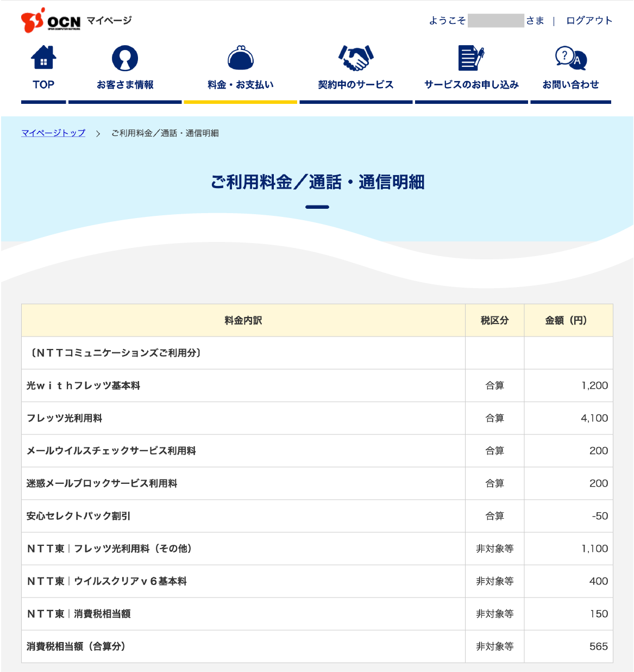Click the サービスのお申し込み document icon
Viewport: 634px width, 672px height.
472,58
